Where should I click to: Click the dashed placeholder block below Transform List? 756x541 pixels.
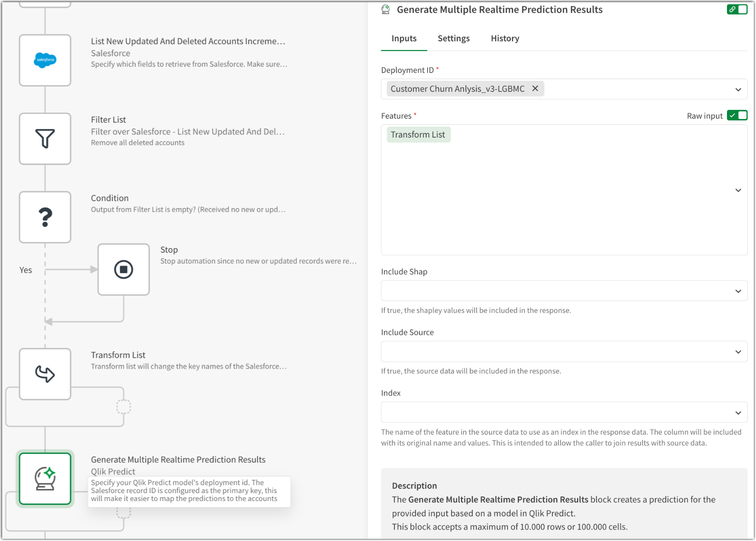[124, 407]
